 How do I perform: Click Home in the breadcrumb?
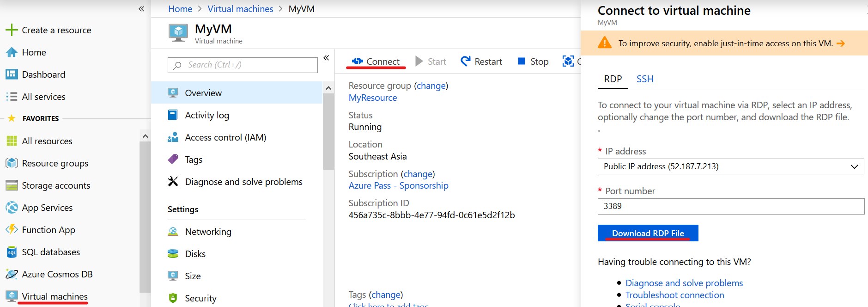click(180, 9)
